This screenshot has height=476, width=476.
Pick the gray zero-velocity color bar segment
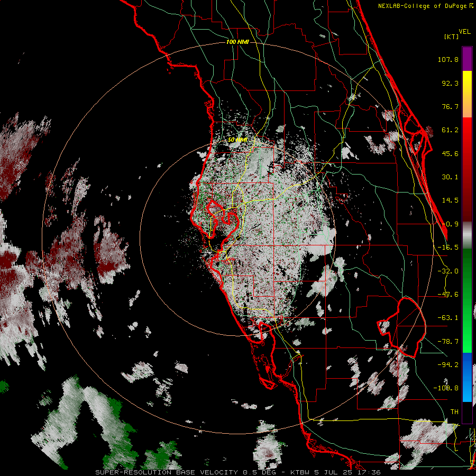coord(467,235)
